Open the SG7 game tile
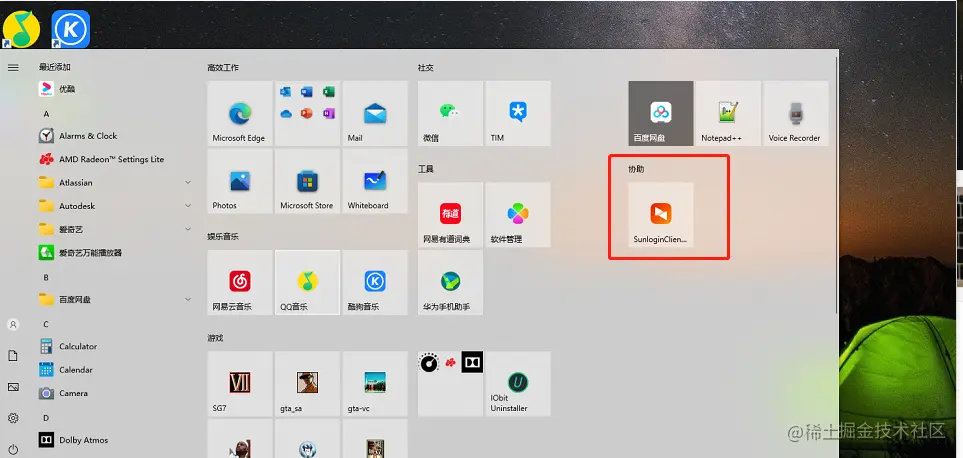 pyautogui.click(x=240, y=384)
